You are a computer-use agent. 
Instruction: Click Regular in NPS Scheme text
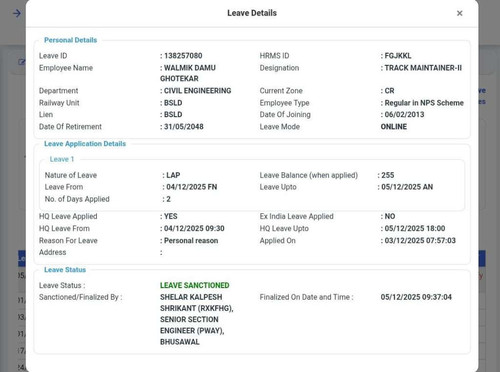coord(424,103)
